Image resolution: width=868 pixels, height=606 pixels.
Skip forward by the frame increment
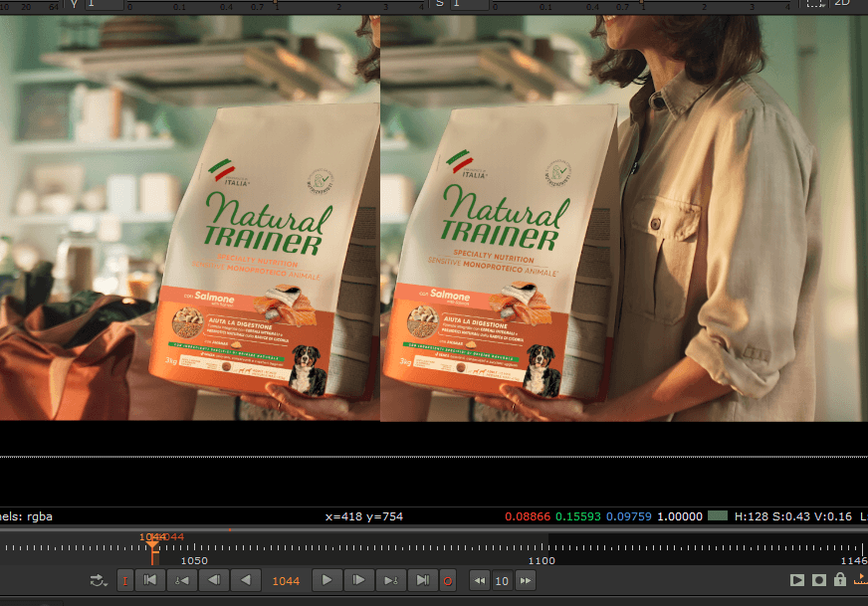click(526, 580)
